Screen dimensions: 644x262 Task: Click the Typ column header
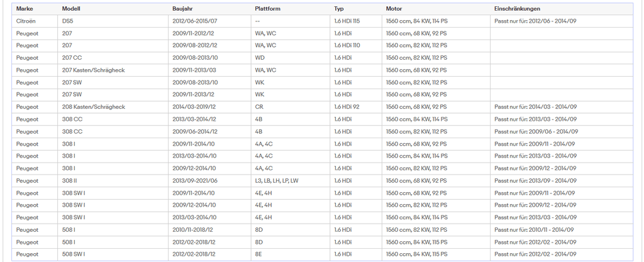point(356,9)
